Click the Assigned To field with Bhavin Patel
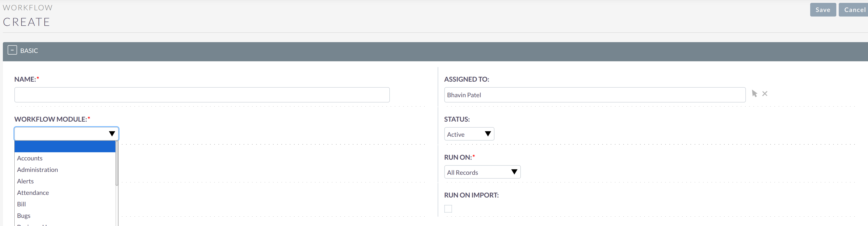This screenshot has height=226, width=868. tap(595, 95)
